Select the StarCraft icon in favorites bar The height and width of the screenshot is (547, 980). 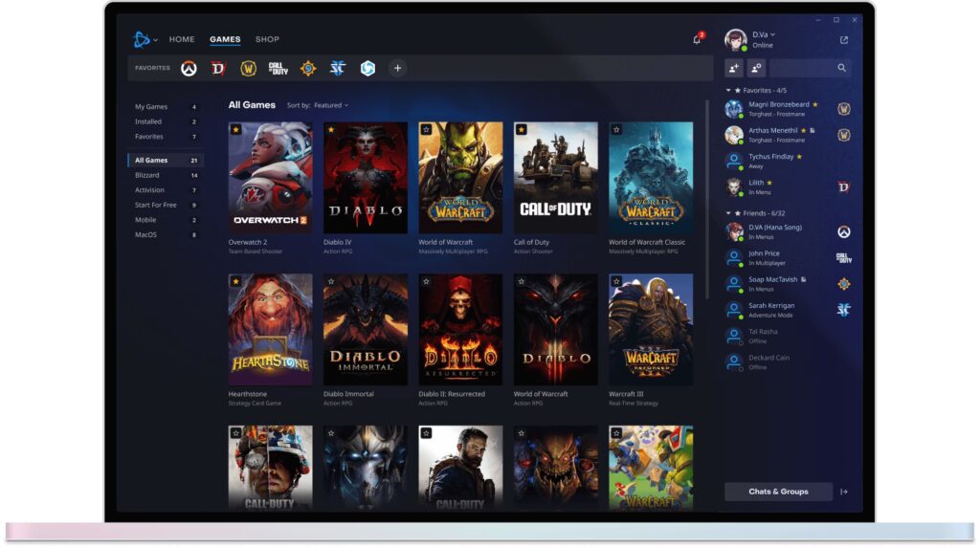click(337, 68)
